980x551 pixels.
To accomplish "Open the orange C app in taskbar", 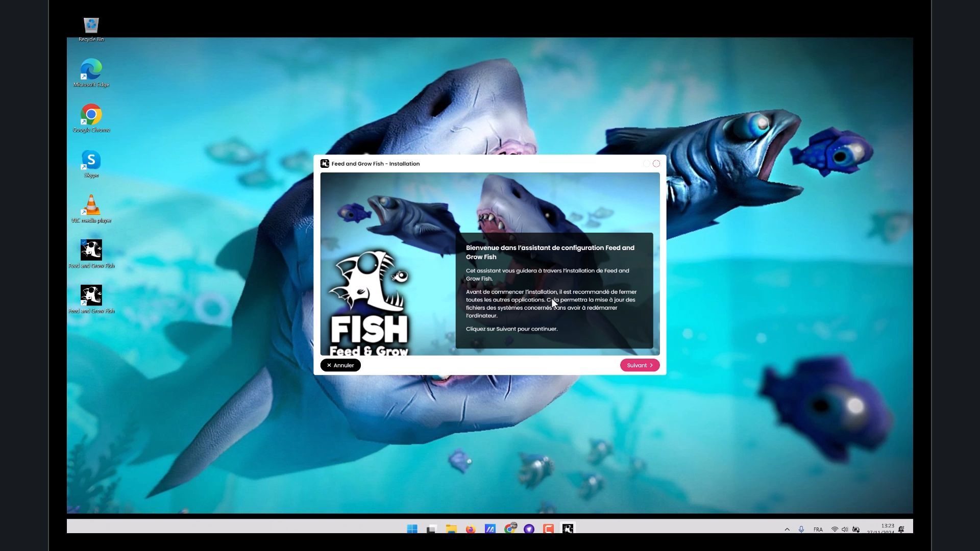I will click(x=549, y=529).
